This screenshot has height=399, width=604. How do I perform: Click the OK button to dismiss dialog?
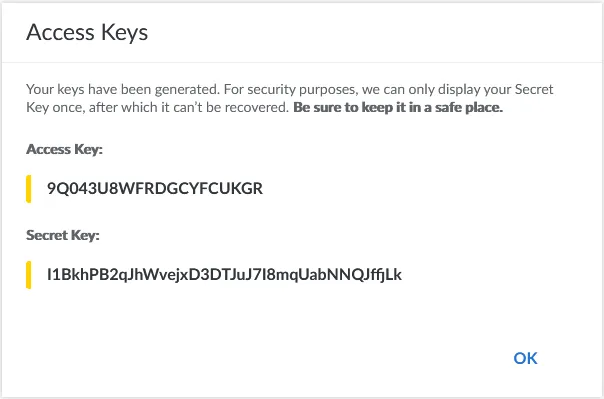[525, 358]
